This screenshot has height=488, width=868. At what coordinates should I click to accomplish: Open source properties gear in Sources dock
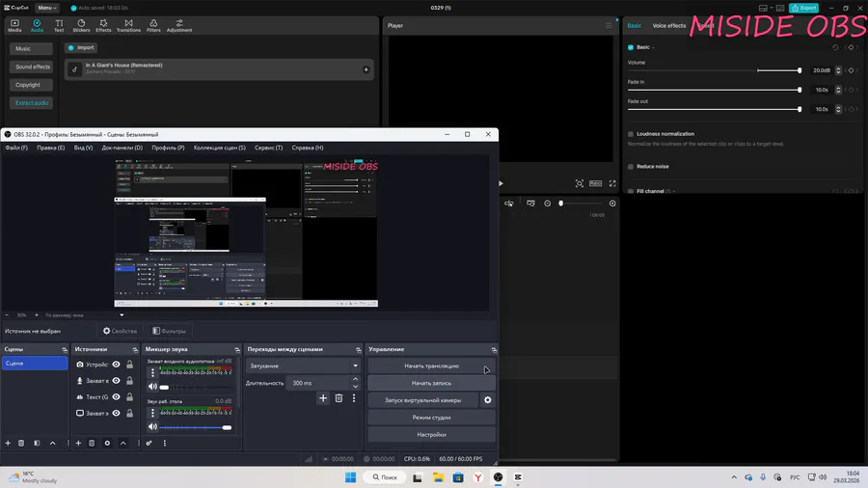tap(107, 444)
